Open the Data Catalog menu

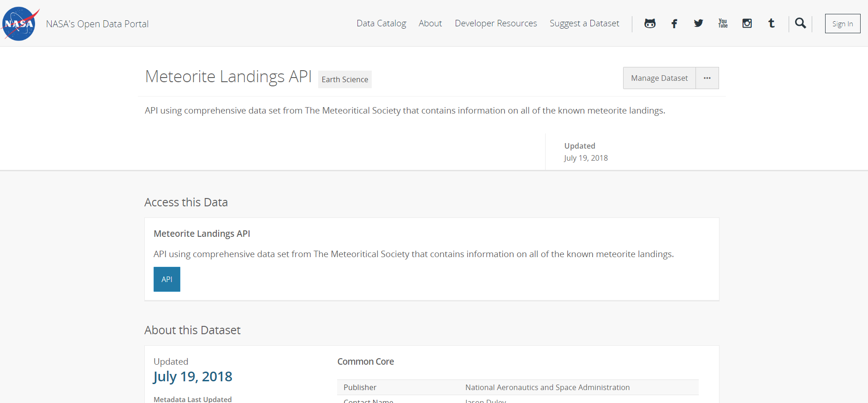point(381,24)
